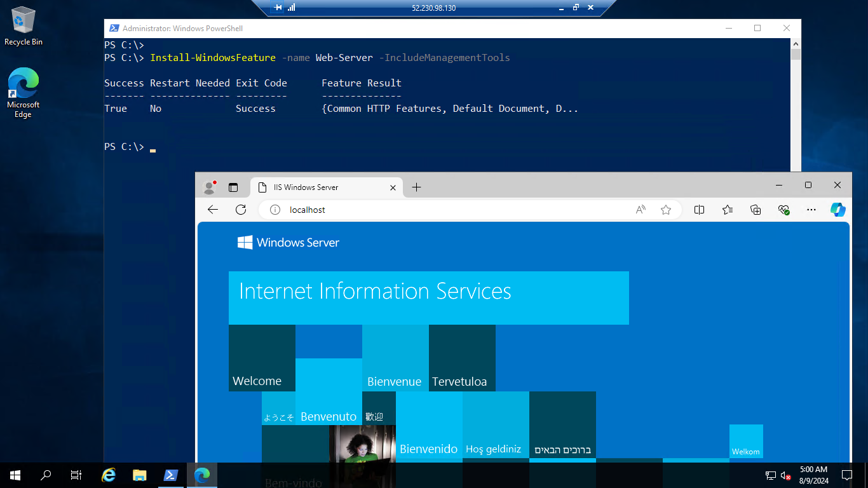The image size is (868, 488).
Task: Maximize the PowerShell window
Action: coord(757,28)
